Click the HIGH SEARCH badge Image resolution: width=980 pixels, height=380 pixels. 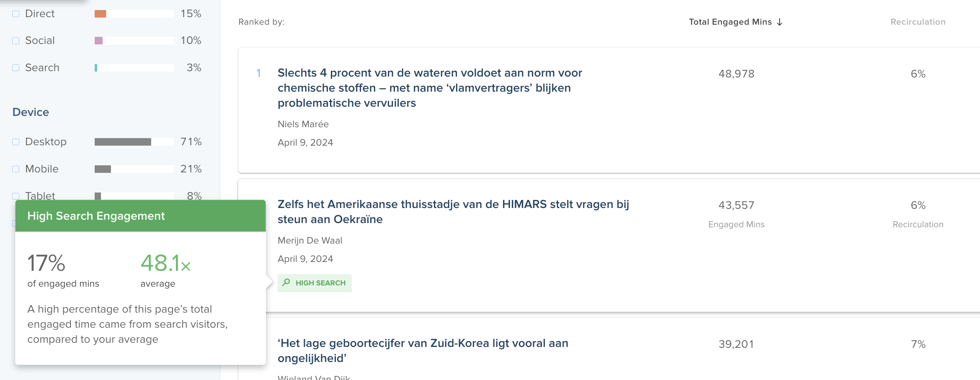pos(315,283)
